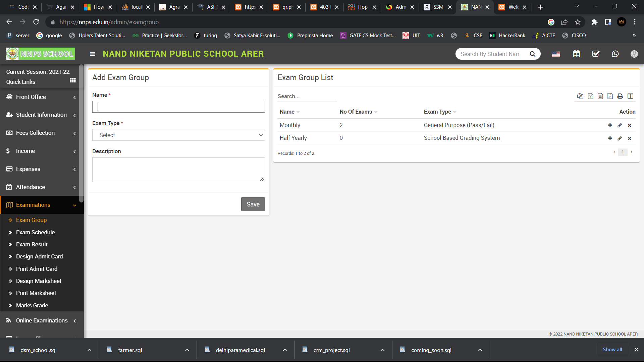Edit the Monthly exam group

click(x=620, y=125)
